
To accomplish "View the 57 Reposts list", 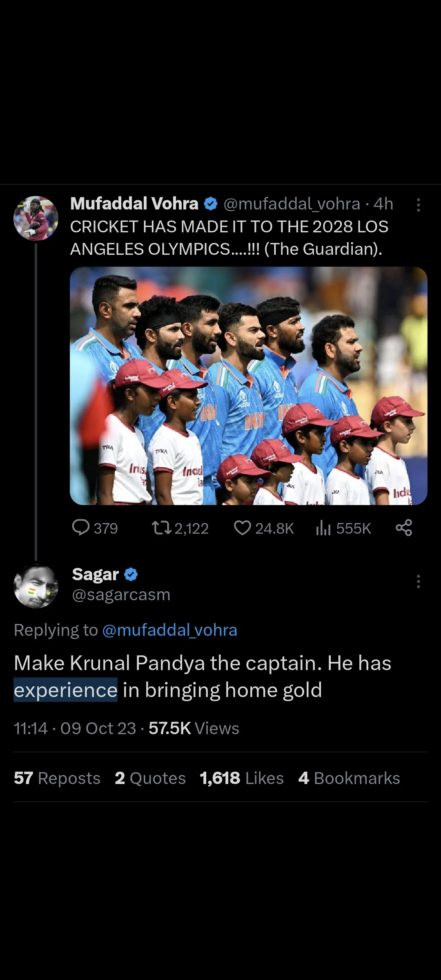I will pyautogui.click(x=57, y=778).
